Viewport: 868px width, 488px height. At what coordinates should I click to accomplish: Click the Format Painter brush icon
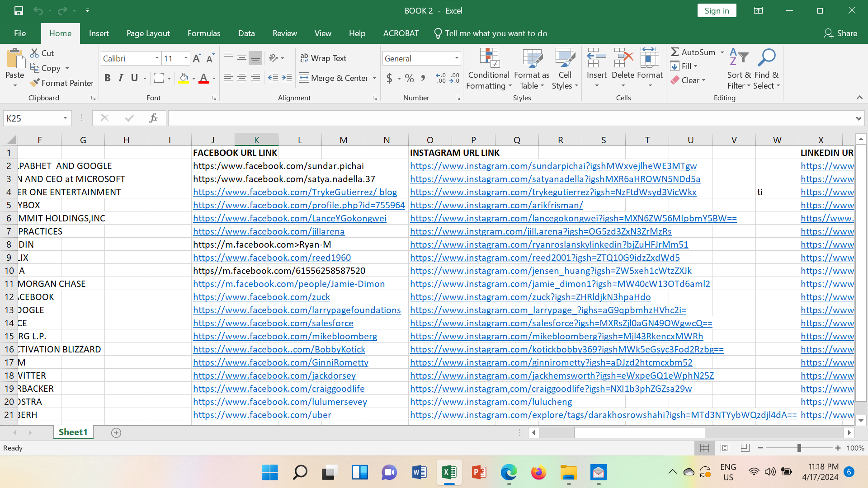tap(35, 83)
